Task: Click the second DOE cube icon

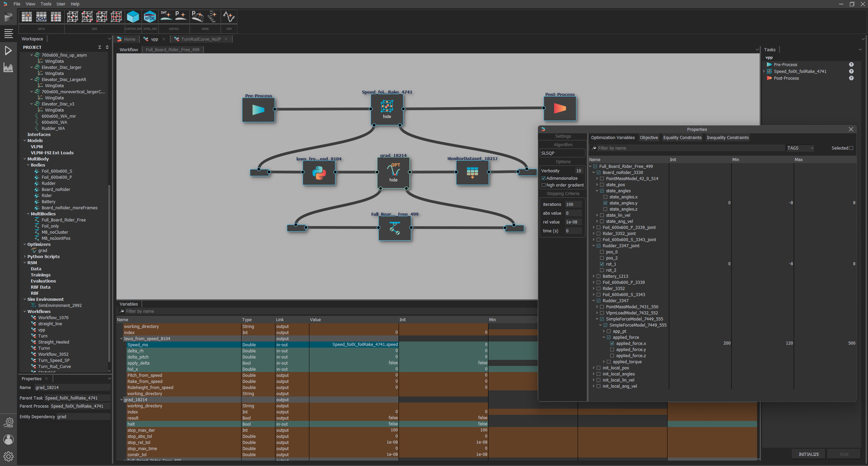Action: click(x=87, y=16)
